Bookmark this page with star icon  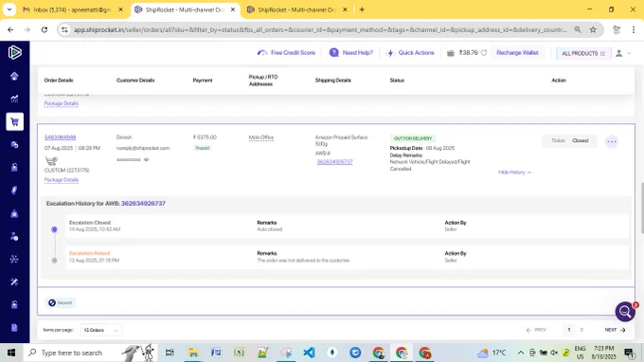click(593, 29)
